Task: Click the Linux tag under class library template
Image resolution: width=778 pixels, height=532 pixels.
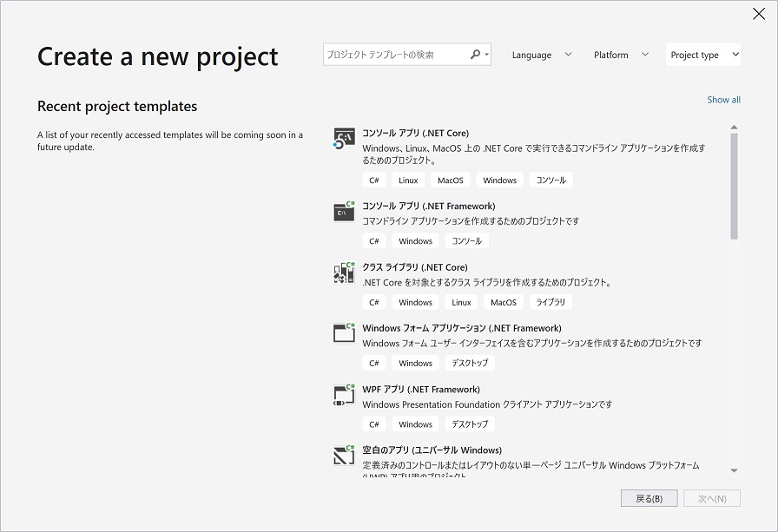Action: [461, 302]
